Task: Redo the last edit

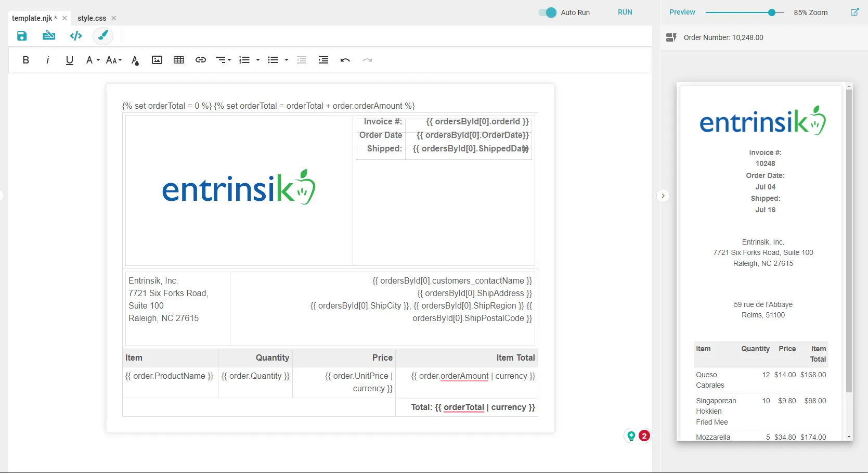Action: pyautogui.click(x=367, y=60)
